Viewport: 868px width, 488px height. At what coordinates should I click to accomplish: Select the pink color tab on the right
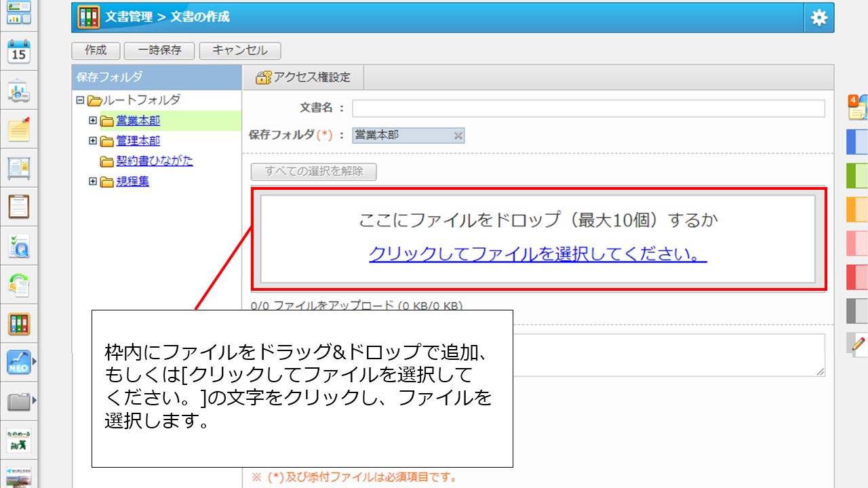click(x=858, y=243)
